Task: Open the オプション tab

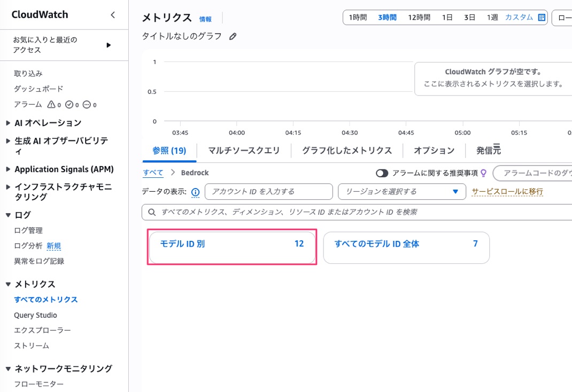Action: (x=434, y=151)
